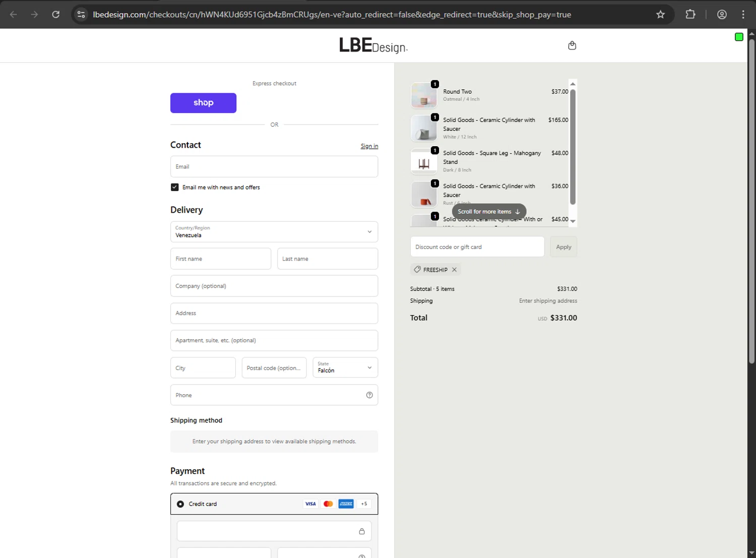
Task: Click the phone field help question icon
Action: tap(369, 395)
